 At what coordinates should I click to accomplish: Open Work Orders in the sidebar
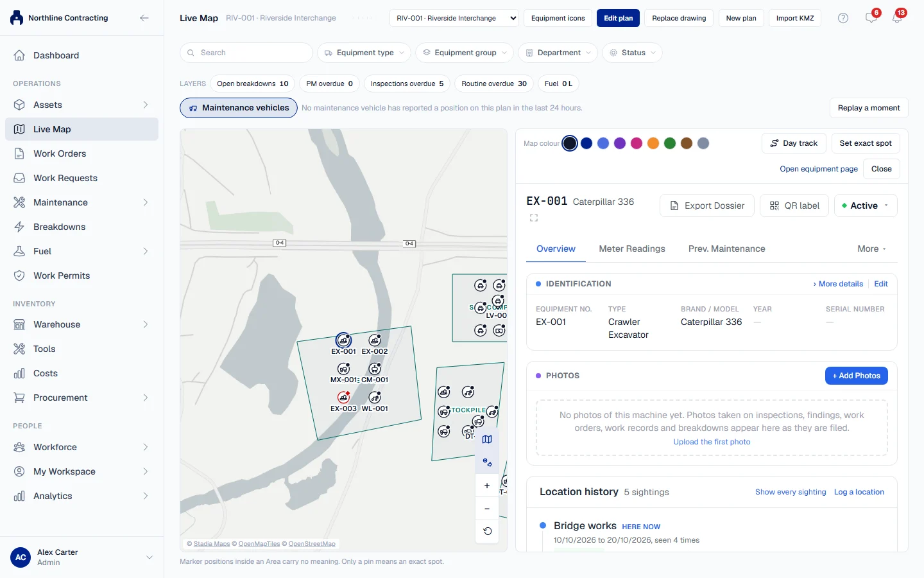[81, 153]
